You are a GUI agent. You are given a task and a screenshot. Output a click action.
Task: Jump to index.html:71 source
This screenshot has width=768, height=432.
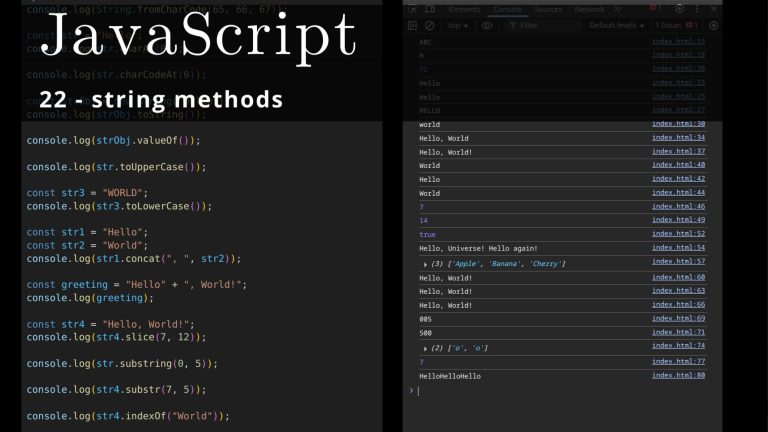678,332
